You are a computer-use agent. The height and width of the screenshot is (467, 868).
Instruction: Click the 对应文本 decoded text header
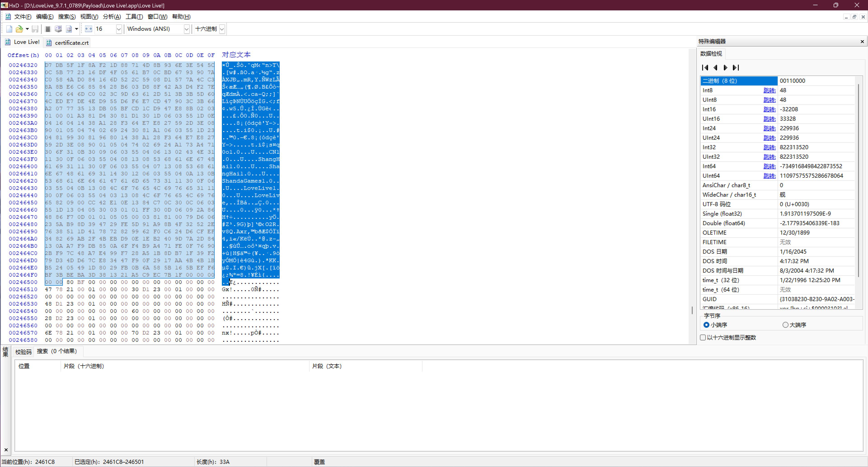point(236,55)
